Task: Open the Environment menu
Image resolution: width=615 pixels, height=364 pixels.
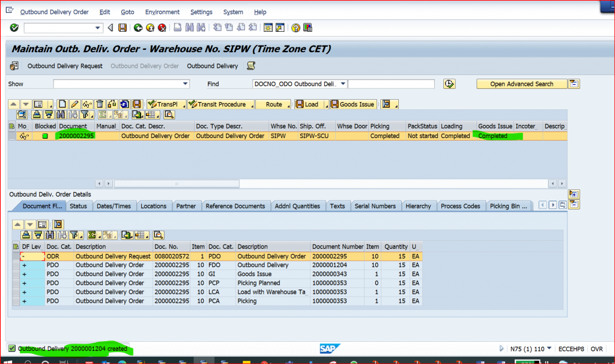Action: [162, 12]
